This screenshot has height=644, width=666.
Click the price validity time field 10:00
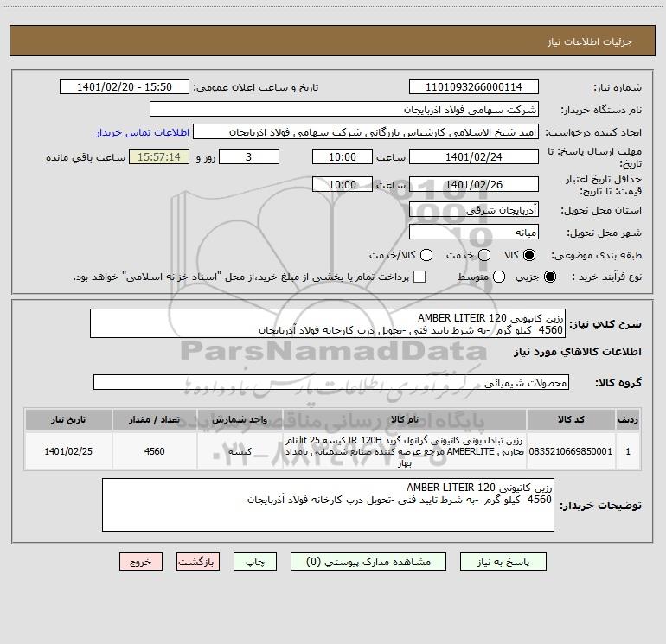pos(343,184)
